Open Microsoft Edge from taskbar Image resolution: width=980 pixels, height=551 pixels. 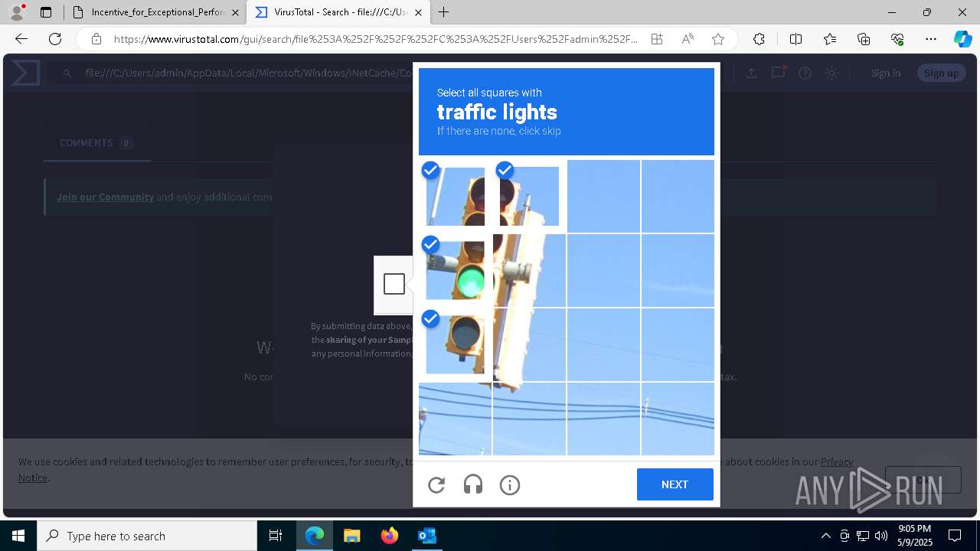315,536
